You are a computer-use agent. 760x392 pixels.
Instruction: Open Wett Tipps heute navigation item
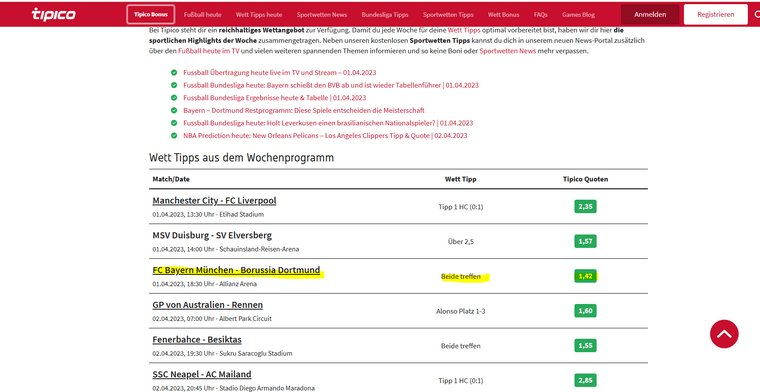pos(259,15)
